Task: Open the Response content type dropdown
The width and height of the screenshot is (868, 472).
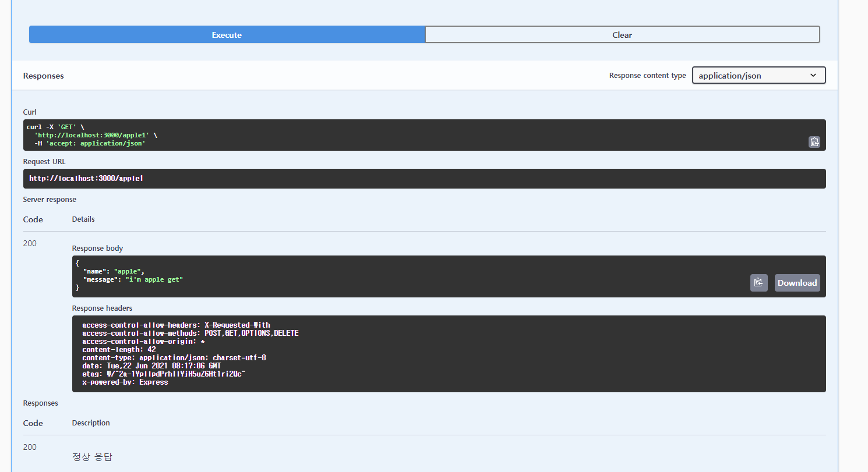Action: (x=758, y=76)
